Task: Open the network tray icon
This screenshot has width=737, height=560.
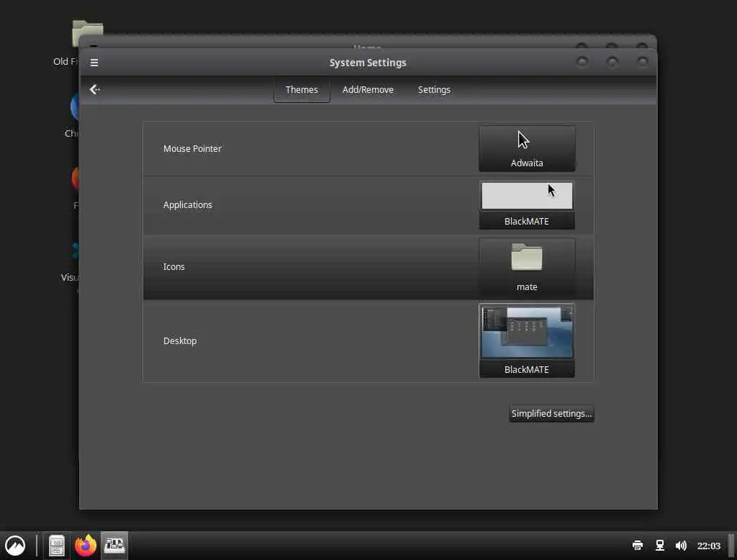Action: [660, 546]
